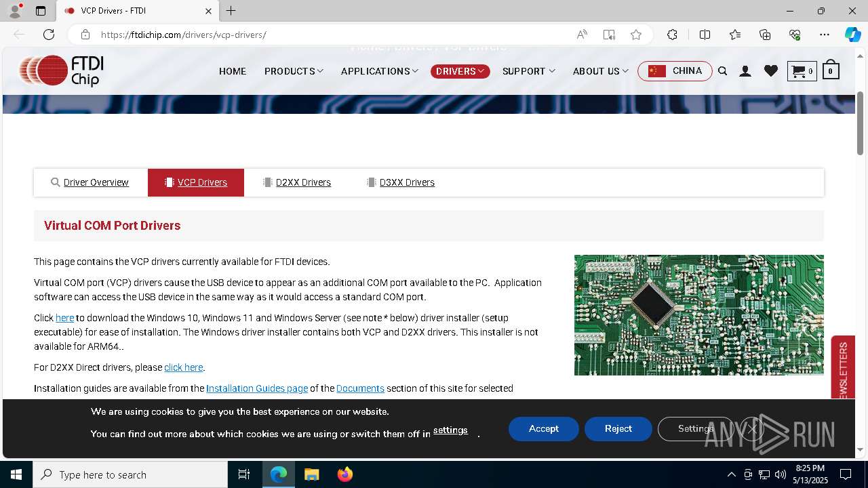Screen dimensions: 868x488
Task: Expand the ABOUT US menu
Action: (600, 71)
